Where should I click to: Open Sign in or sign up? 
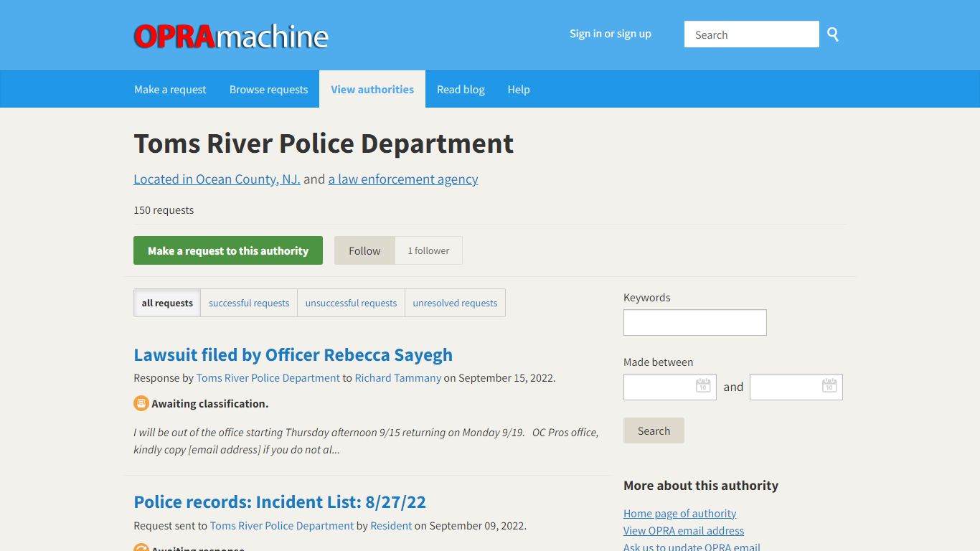[611, 34]
